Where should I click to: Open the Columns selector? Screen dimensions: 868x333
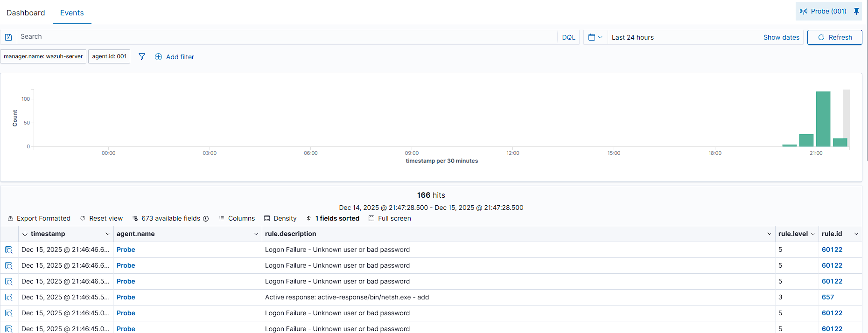click(237, 218)
